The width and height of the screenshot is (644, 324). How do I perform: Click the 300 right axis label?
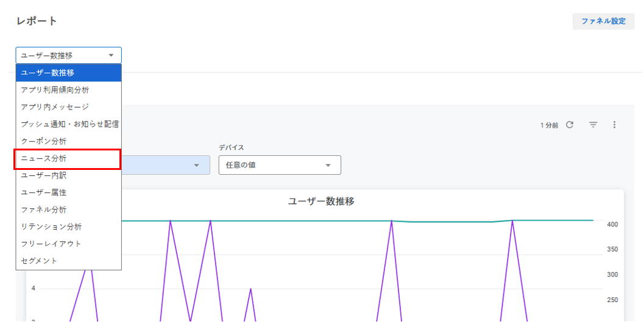point(612,275)
